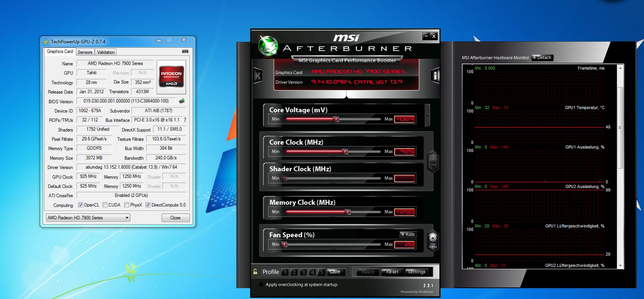
Task: Select profile slot 4
Action: pos(312,272)
